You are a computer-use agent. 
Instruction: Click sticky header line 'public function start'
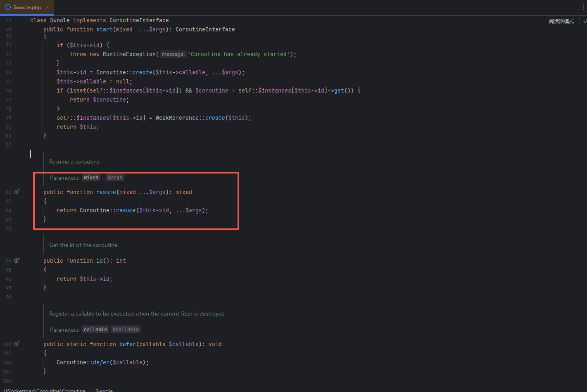[x=139, y=29]
